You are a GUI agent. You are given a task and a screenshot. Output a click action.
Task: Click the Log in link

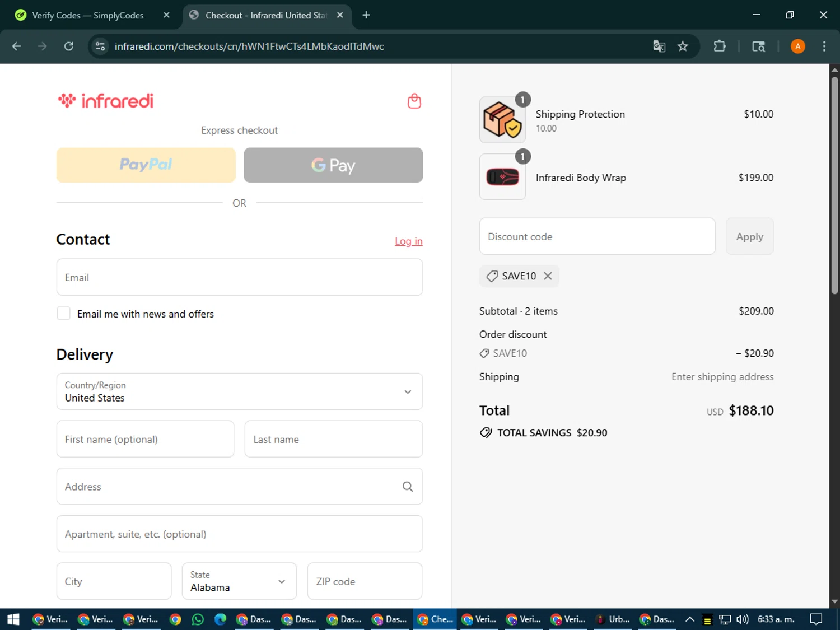click(x=409, y=241)
